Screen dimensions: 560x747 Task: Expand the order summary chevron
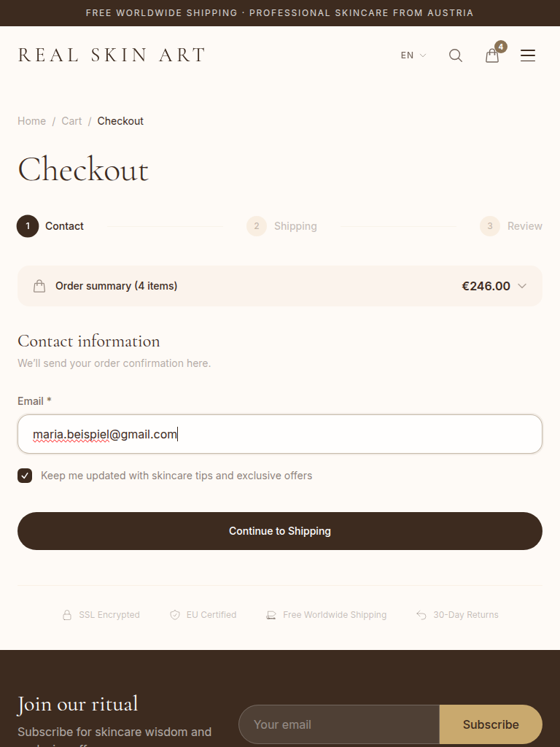pyautogui.click(x=522, y=286)
